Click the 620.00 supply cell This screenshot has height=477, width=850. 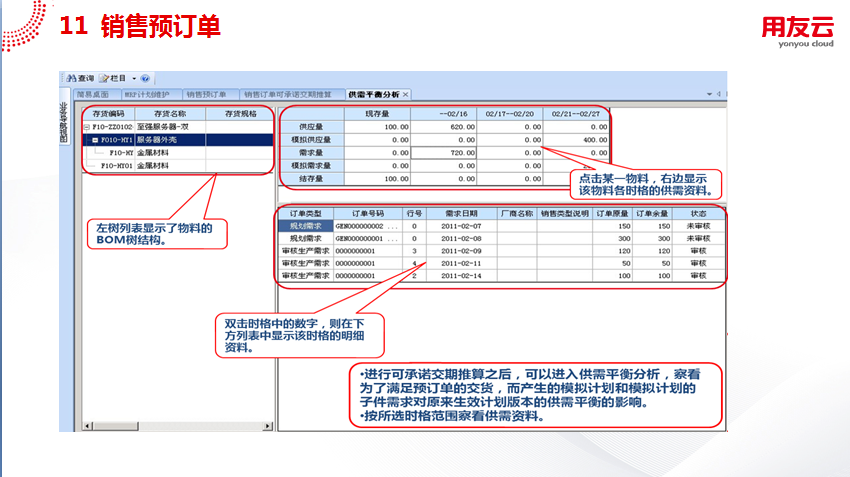[444, 127]
